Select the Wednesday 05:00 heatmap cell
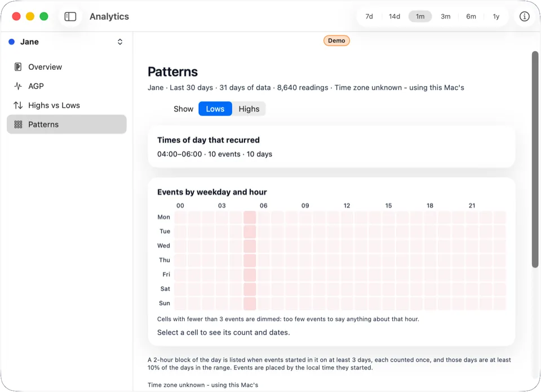 coord(250,246)
